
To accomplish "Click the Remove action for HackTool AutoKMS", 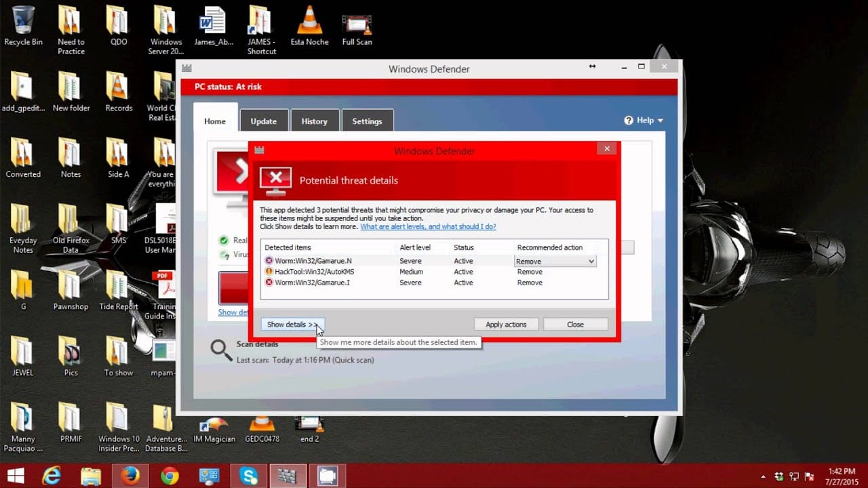I will [x=530, y=272].
